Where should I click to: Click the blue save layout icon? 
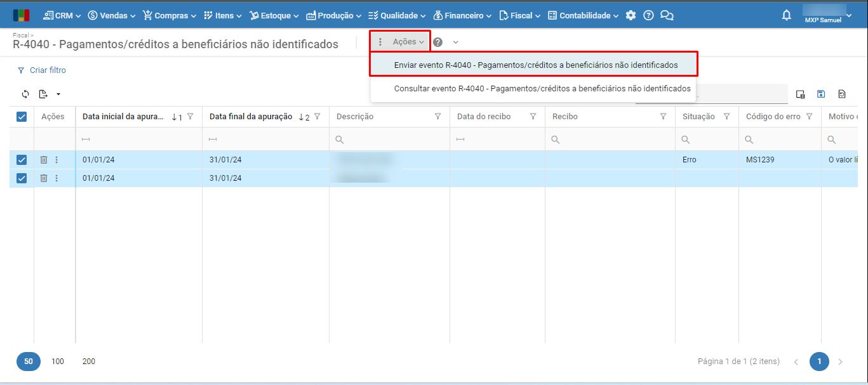[x=821, y=94]
